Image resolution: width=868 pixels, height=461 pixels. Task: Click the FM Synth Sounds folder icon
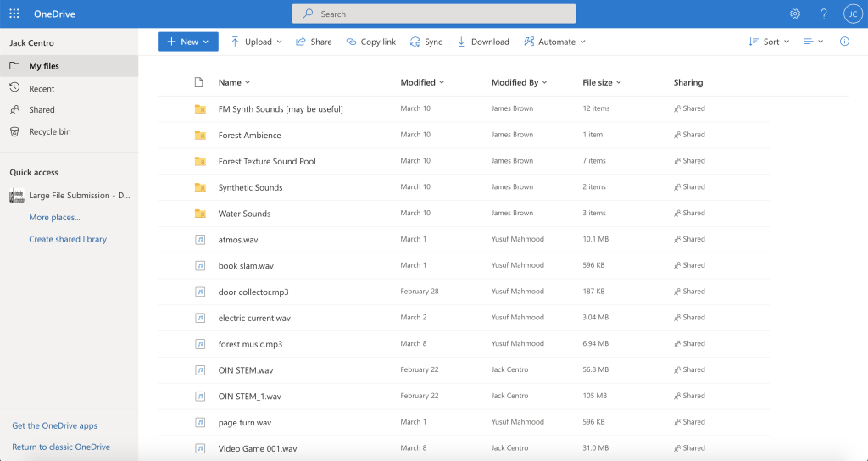200,109
